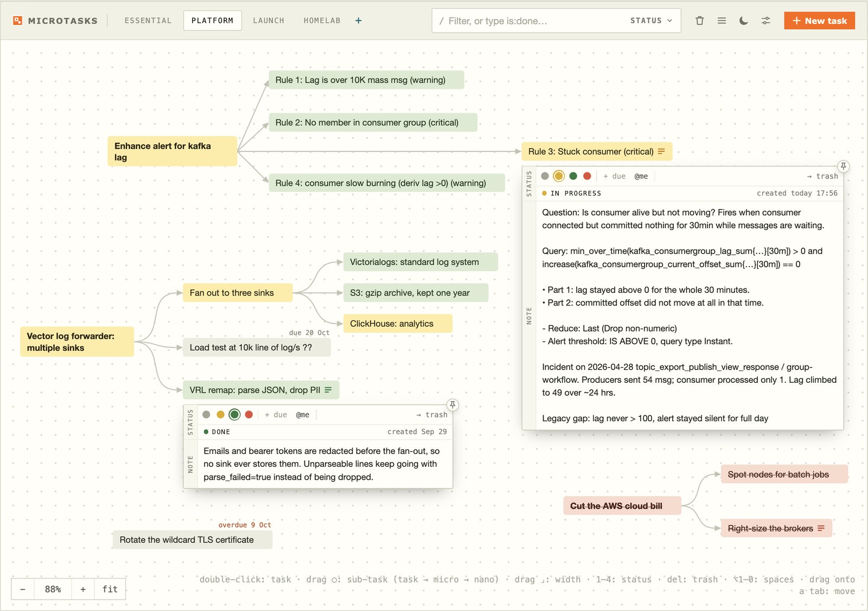Viewport: 868px width, 611px height.
Task: Reset zoom via 88% label
Action: coord(53,589)
